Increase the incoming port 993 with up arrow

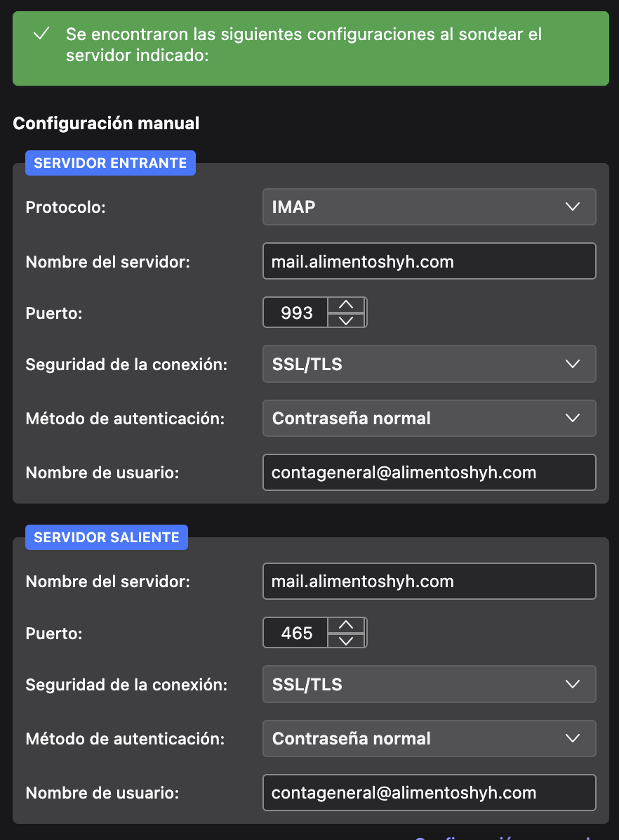(346, 305)
